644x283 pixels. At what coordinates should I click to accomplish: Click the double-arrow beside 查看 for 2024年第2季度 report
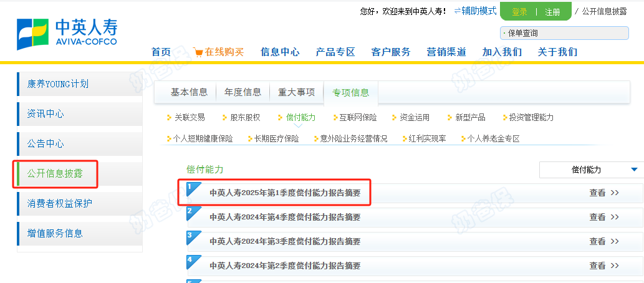click(x=614, y=266)
